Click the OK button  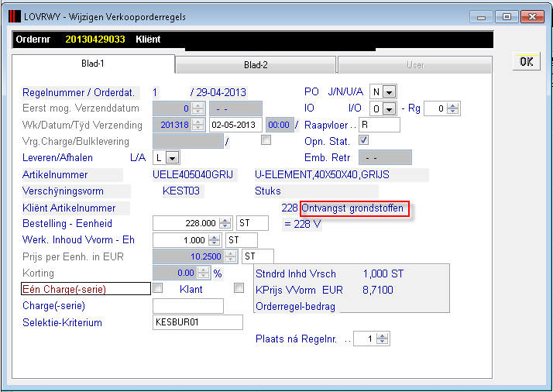526,62
